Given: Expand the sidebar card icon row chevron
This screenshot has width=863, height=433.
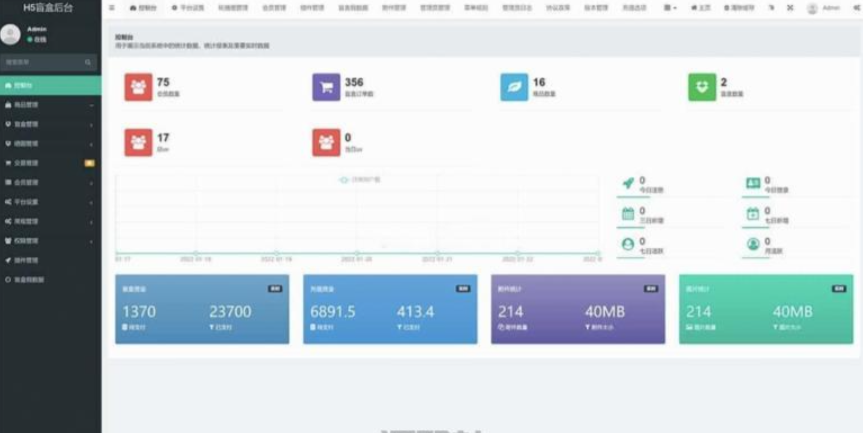Looking at the screenshot, I should pyautogui.click(x=91, y=183).
